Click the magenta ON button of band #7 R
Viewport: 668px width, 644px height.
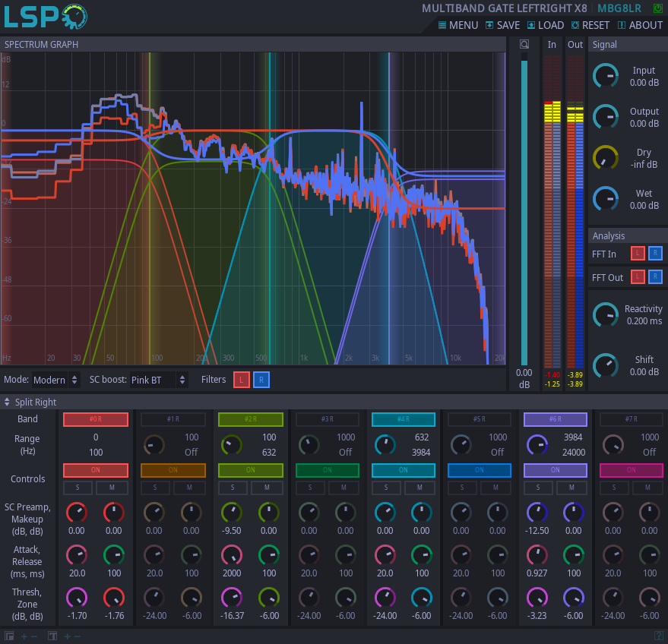pyautogui.click(x=632, y=470)
